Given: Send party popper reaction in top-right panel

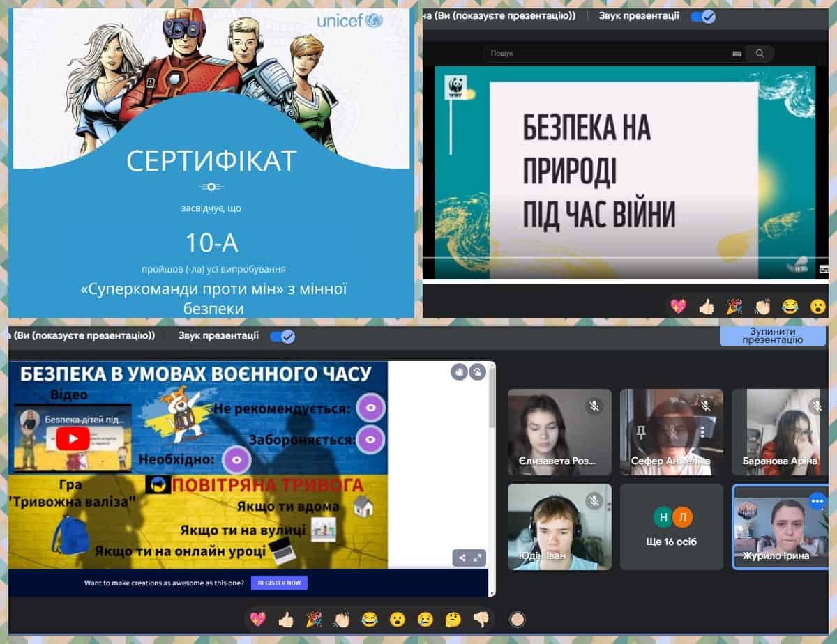Looking at the screenshot, I should (734, 306).
